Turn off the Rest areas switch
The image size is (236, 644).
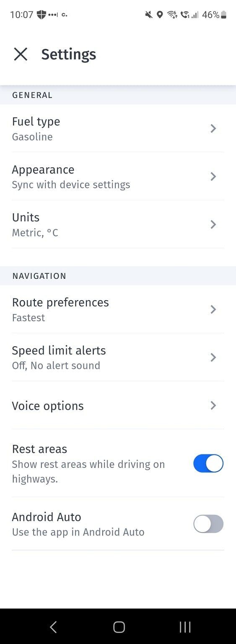click(208, 464)
